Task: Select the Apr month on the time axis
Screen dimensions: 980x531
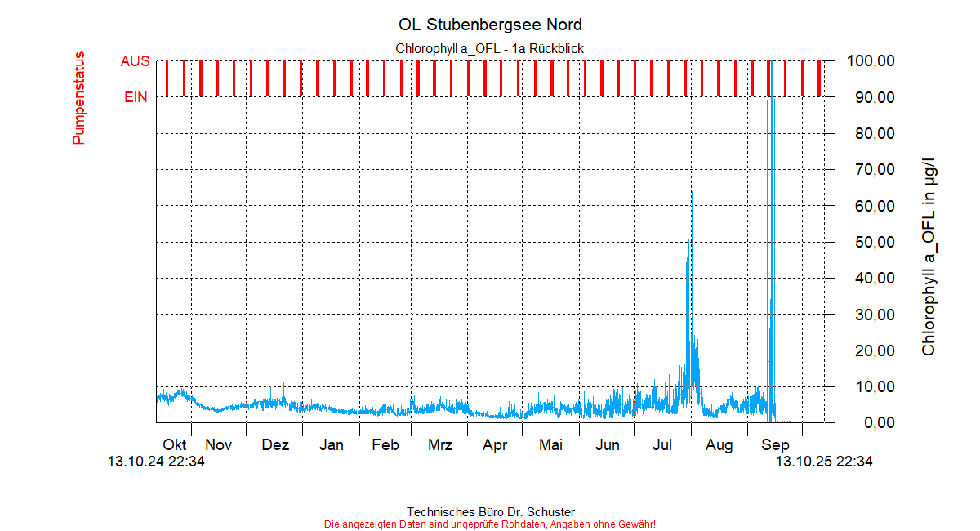Action: 495,445
